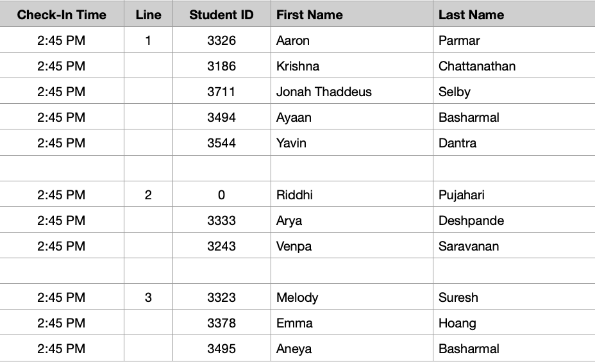The height and width of the screenshot is (364, 595).
Task: Select the Student ID column header
Action: (x=222, y=14)
